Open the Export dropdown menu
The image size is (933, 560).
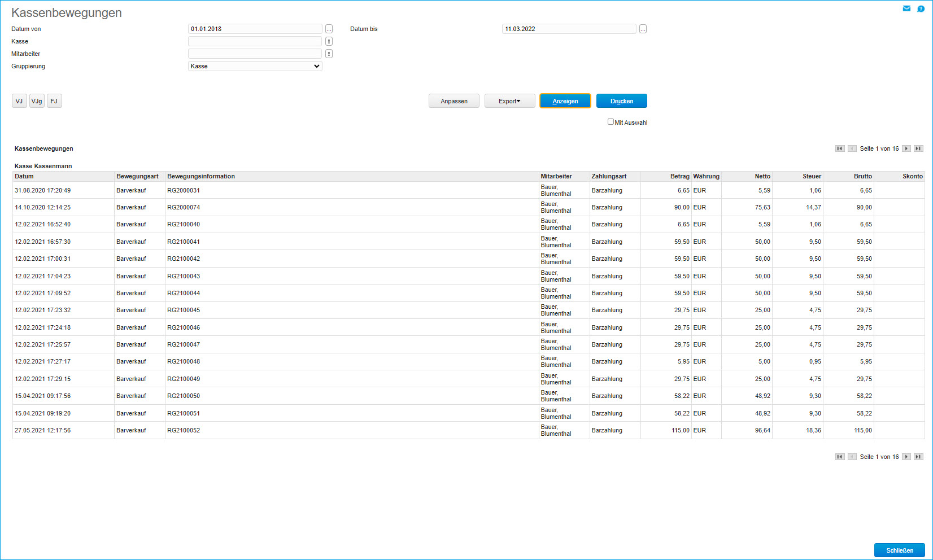click(509, 101)
